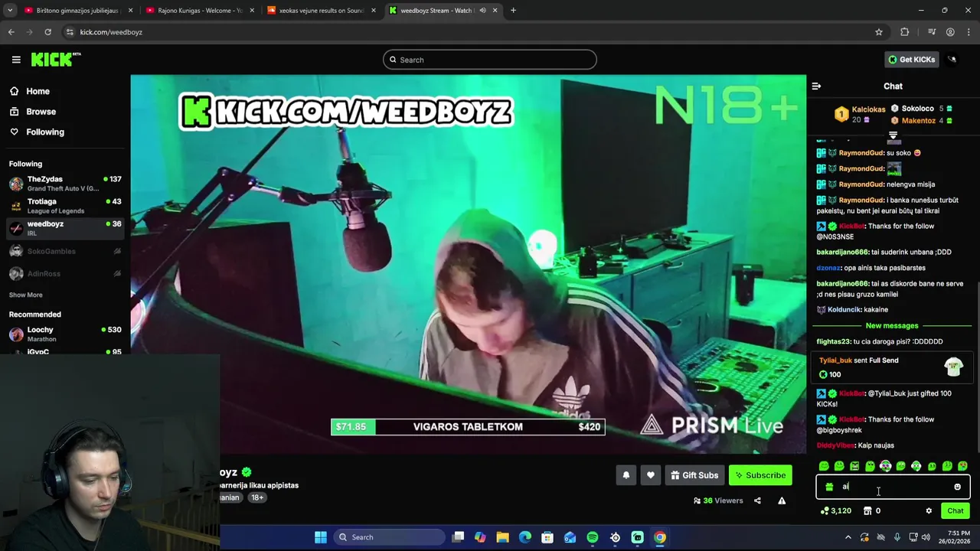Mute weedboyz tab via speaker icon
Viewport: 980px width, 551px height.
(482, 11)
